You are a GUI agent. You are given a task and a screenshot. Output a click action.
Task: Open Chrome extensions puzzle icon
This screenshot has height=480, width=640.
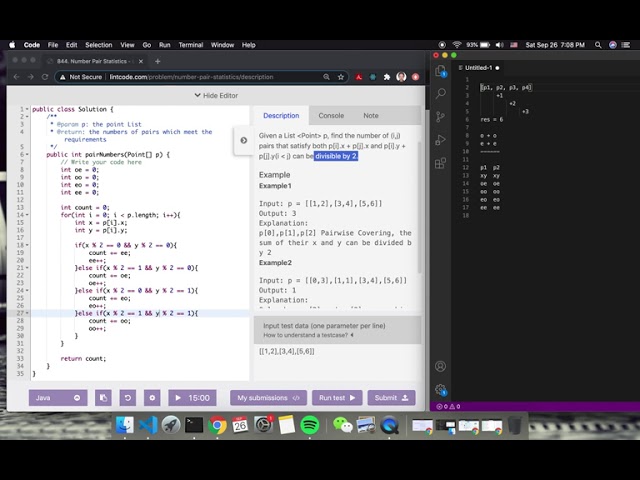coord(387,77)
